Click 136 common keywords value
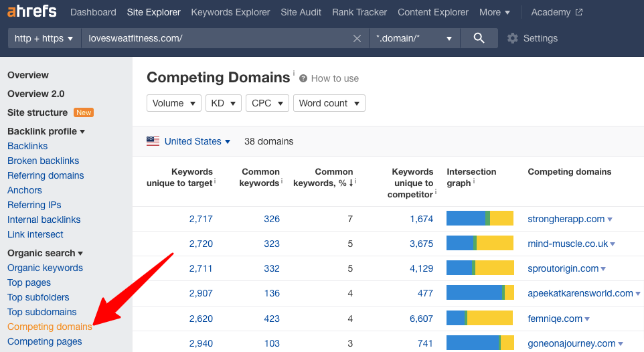This screenshot has width=644, height=352. click(x=272, y=293)
